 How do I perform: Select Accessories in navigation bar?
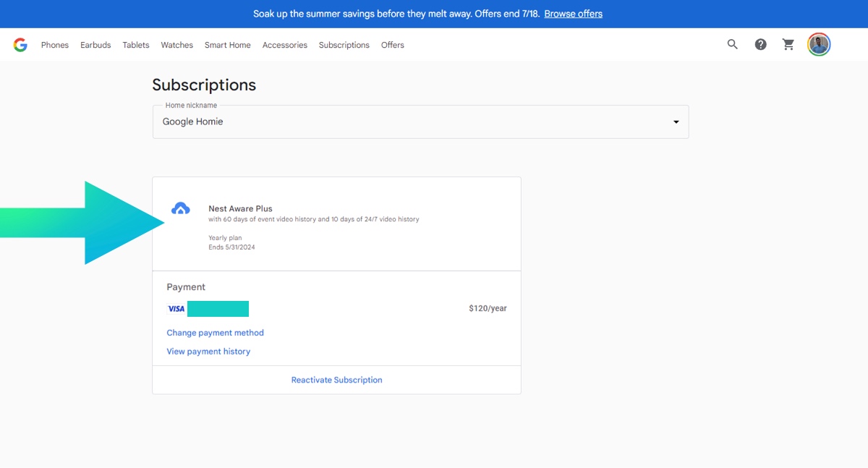284,45
